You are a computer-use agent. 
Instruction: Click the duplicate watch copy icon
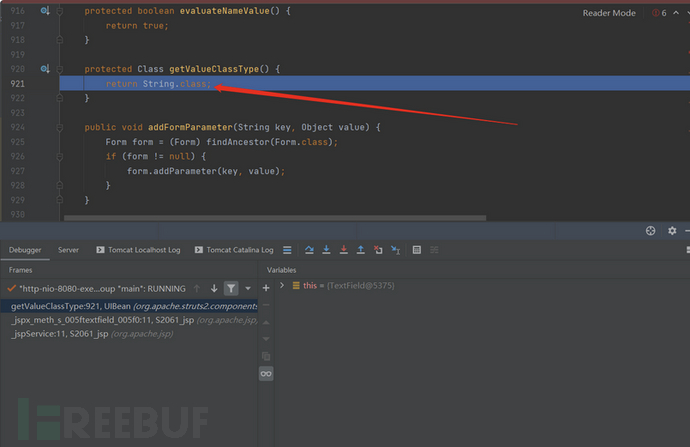[x=266, y=356]
